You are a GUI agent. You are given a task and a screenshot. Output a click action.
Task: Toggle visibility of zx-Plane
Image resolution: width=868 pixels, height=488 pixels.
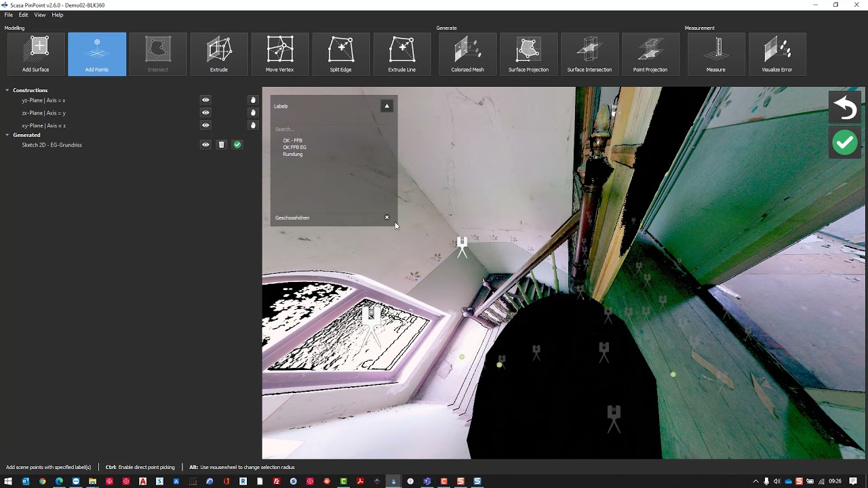point(205,113)
